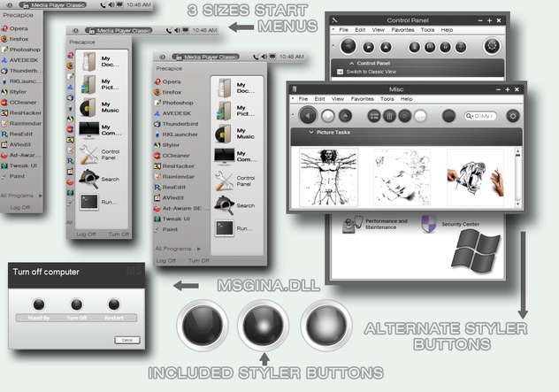Open CCleaner in the largest start menu
The image size is (559, 392).
pyautogui.click(x=172, y=156)
